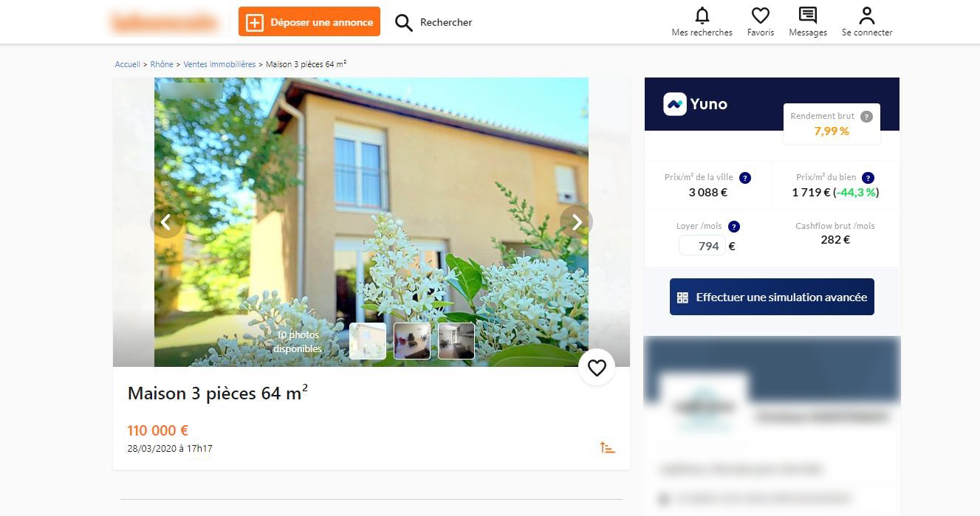Screen dimensions: 980x516
Task: Click Prix/m² de la ville help icon
Action: click(745, 178)
